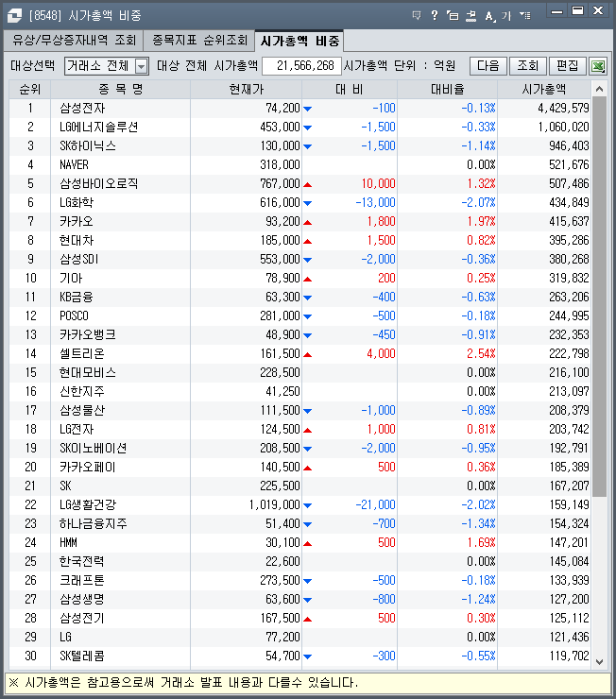
Task: Click the 조회 button
Action: (x=528, y=66)
